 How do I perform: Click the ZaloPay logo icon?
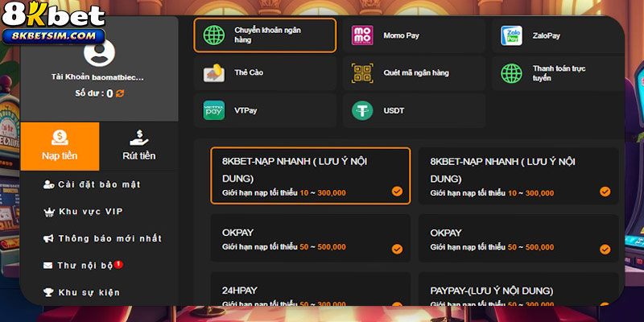[511, 35]
